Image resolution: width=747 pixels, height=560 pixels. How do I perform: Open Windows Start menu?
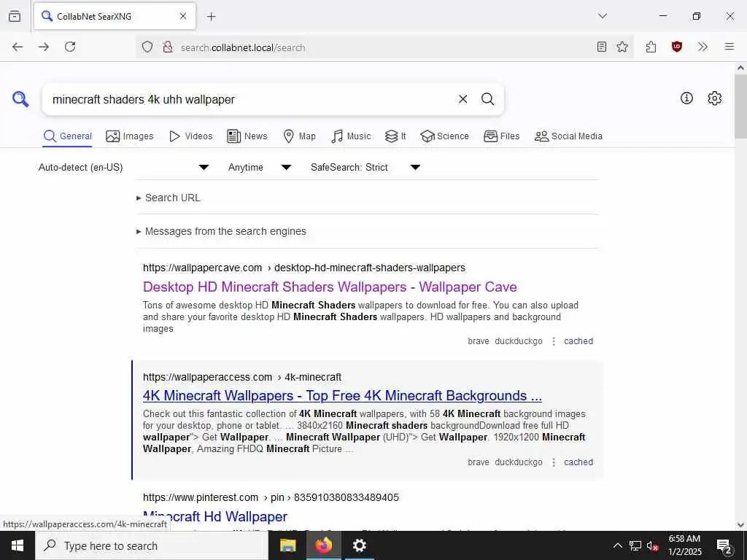18,545
